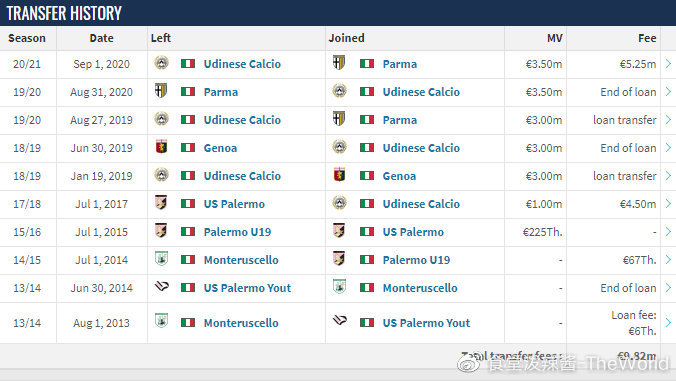
Task: Open the arrow for Loan fee €6Th. row
Action: click(x=668, y=323)
